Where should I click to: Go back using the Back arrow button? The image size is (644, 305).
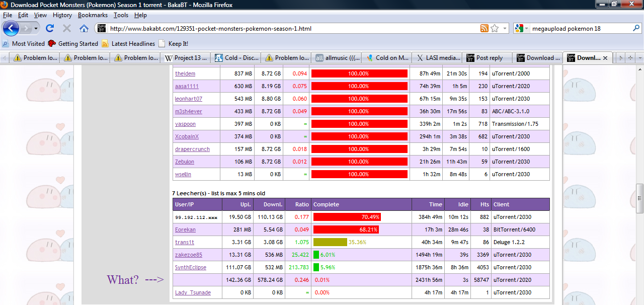click(11, 28)
